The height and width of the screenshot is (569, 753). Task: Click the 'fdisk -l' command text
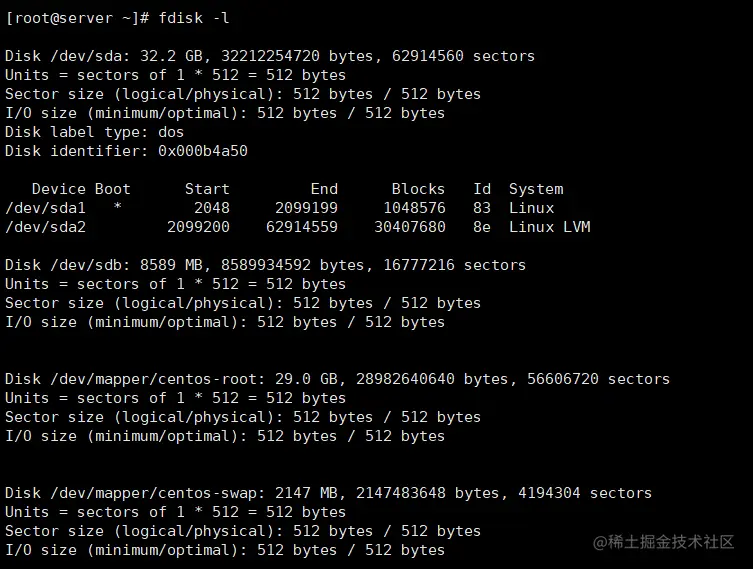pyautogui.click(x=194, y=18)
